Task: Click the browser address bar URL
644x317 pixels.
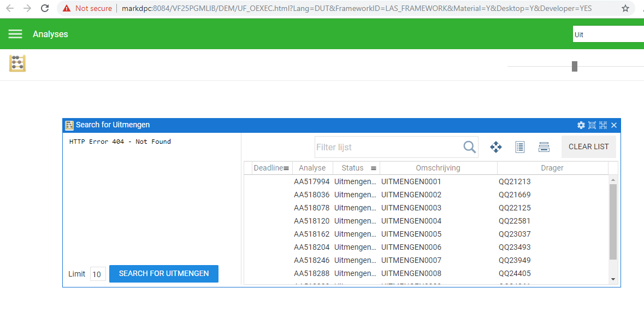Action: point(357,8)
